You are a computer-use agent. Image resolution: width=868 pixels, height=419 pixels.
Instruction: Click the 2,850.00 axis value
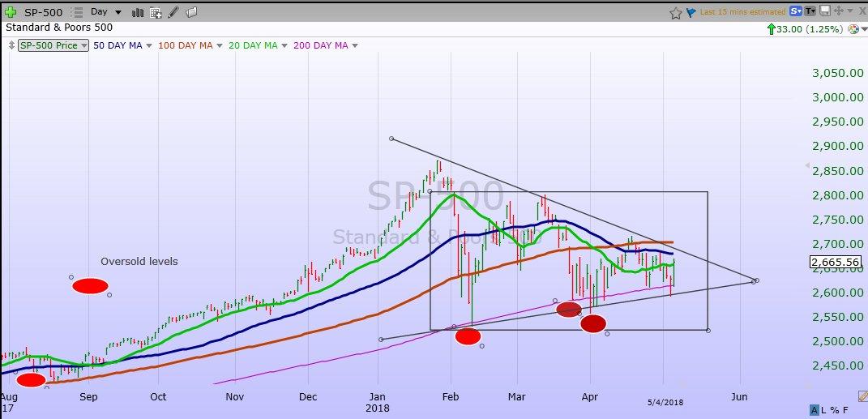(837, 171)
